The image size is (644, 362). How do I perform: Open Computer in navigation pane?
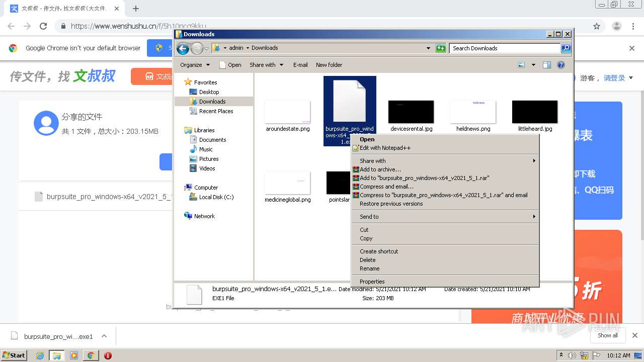point(206,188)
